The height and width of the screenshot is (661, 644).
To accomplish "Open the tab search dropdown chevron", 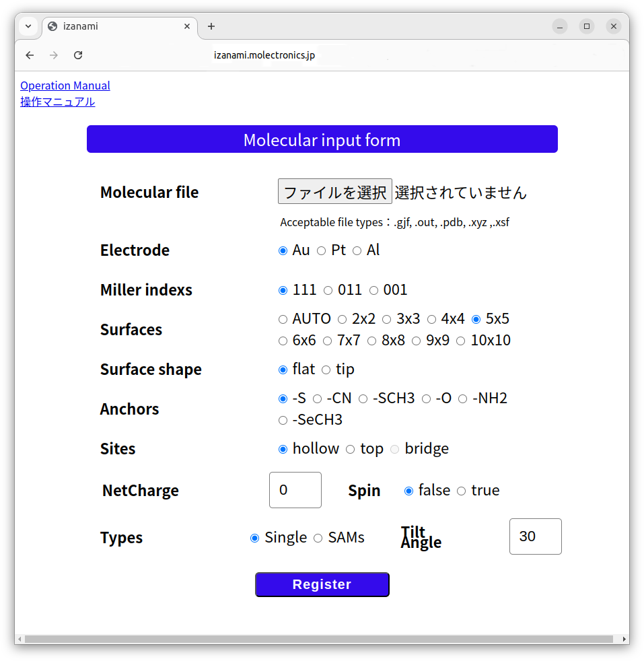I will coord(28,26).
